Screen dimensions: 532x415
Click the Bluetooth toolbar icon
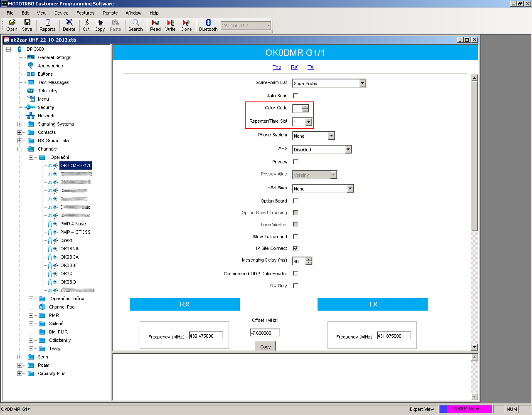point(208,25)
